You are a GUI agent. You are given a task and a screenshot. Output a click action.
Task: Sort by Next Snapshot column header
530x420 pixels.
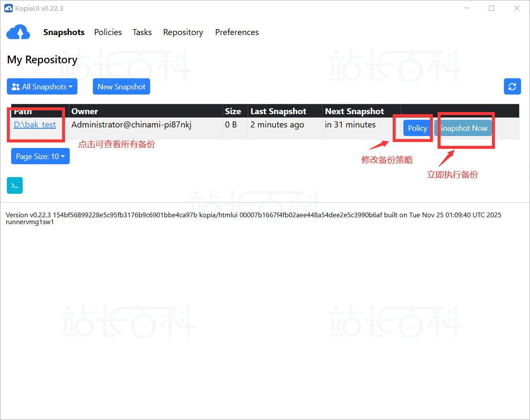[x=355, y=111]
